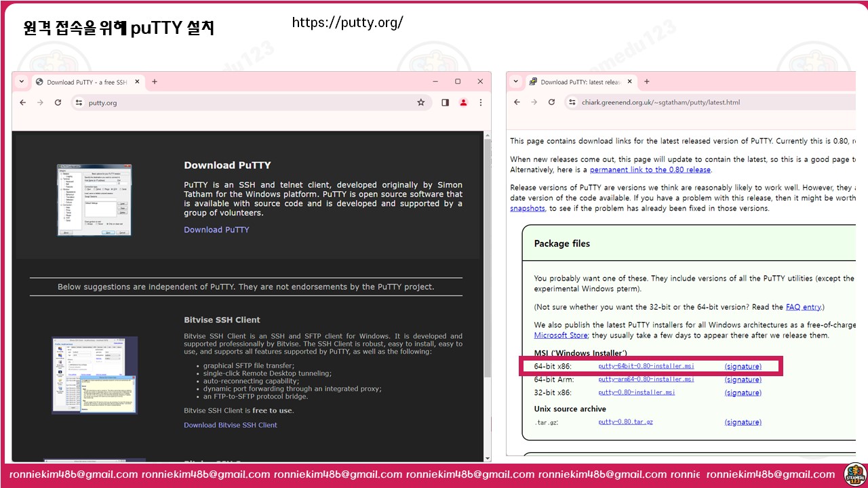Viewport: 868px width, 488px height.
Task: Click 'snapshots' link
Action: [x=528, y=208]
